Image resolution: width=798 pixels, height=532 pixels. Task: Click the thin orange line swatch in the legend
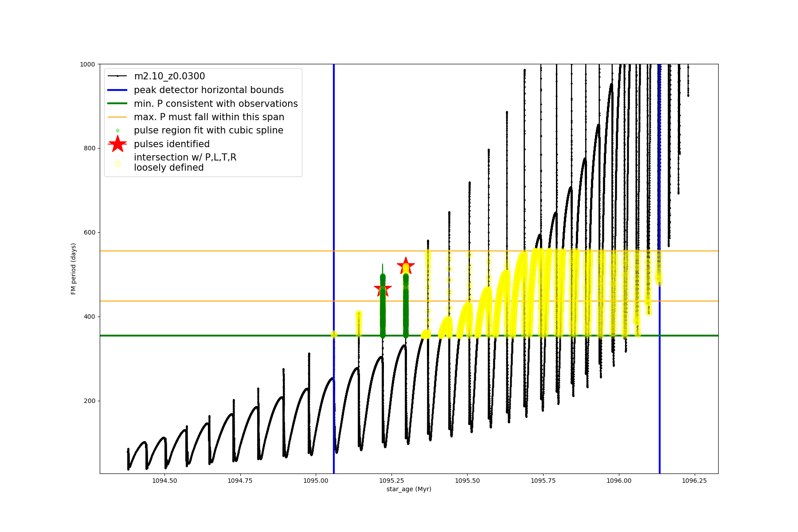[117, 117]
